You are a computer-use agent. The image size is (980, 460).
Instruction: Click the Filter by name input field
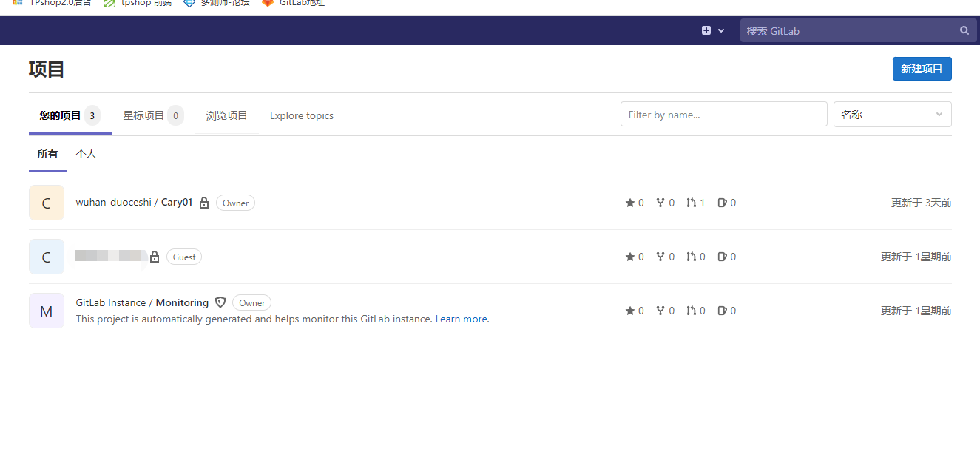pos(723,115)
